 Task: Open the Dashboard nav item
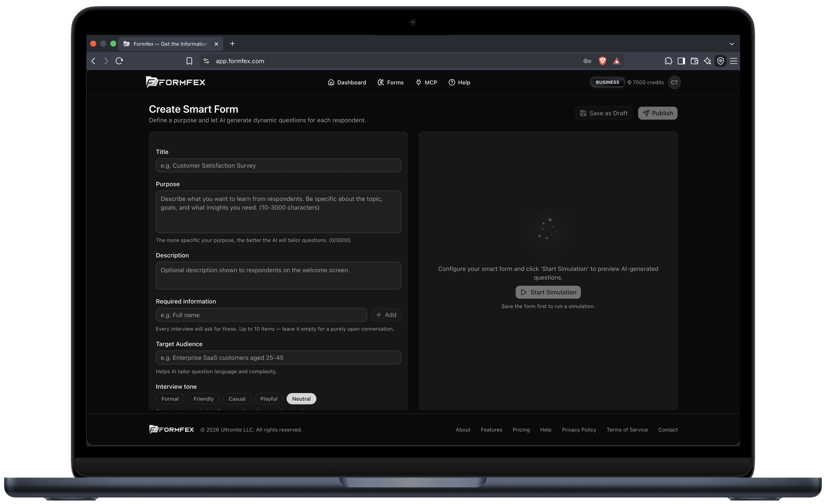click(x=347, y=83)
